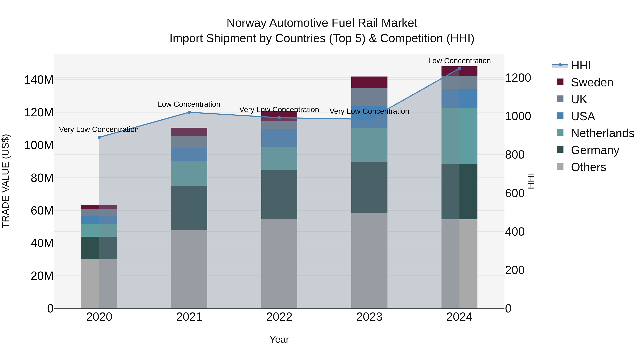Toggle the Sweden legend entry
Viewport: 644px width, 362px height.
pos(585,82)
